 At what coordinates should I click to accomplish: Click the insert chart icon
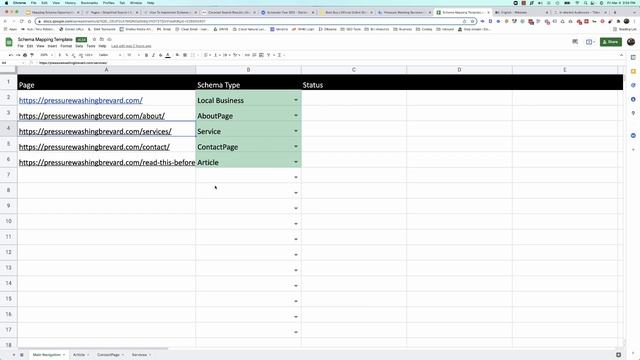coord(261,55)
